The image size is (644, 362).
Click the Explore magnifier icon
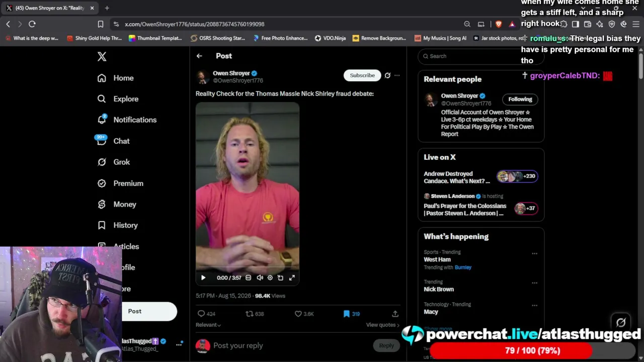(x=102, y=99)
